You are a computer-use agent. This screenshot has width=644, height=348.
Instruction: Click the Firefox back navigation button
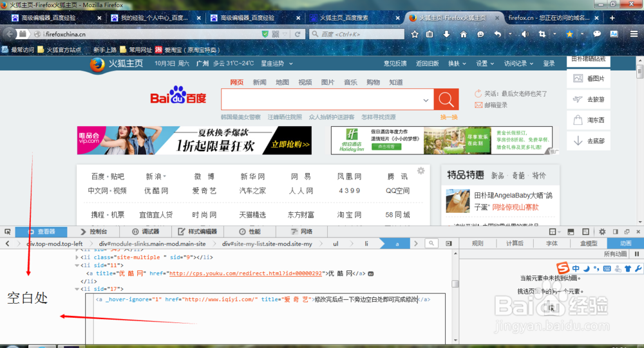coord(10,34)
